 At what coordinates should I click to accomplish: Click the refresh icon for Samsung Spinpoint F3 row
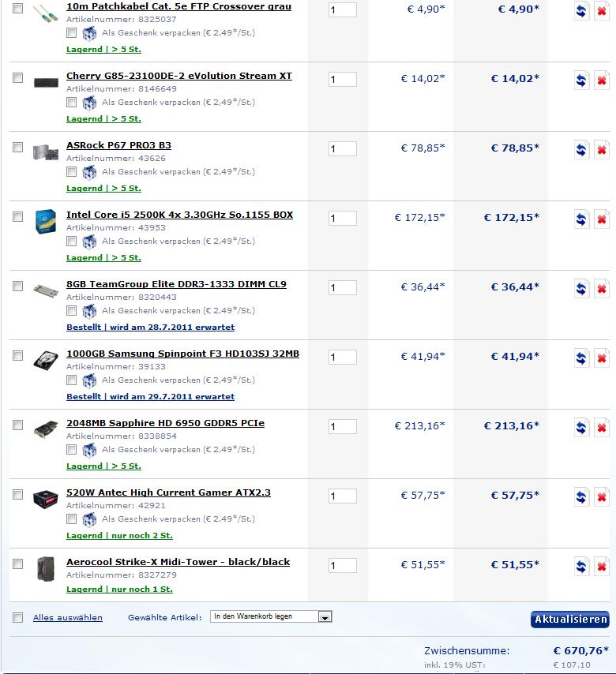click(581, 358)
